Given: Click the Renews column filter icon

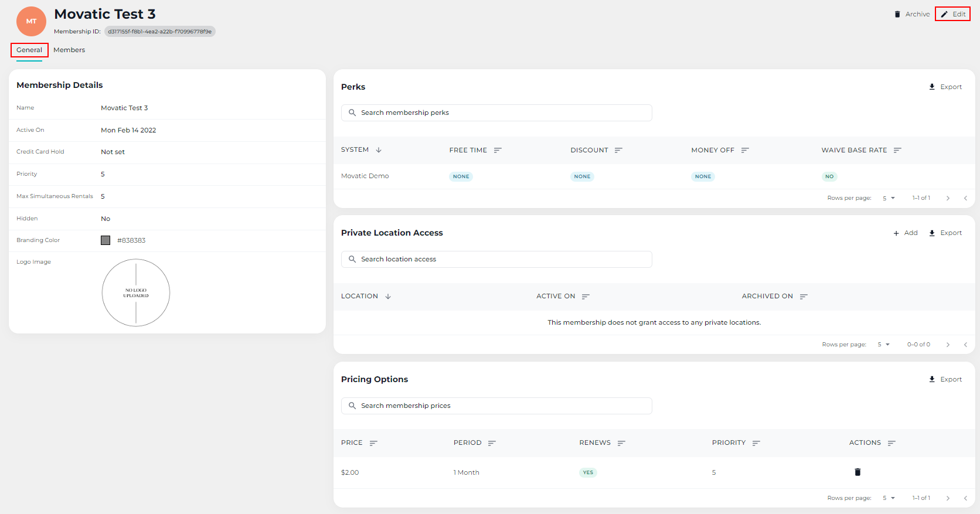Looking at the screenshot, I should click(x=621, y=443).
